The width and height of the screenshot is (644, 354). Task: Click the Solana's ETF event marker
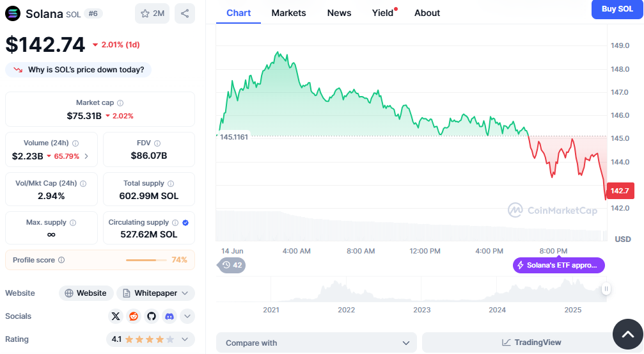click(x=558, y=265)
